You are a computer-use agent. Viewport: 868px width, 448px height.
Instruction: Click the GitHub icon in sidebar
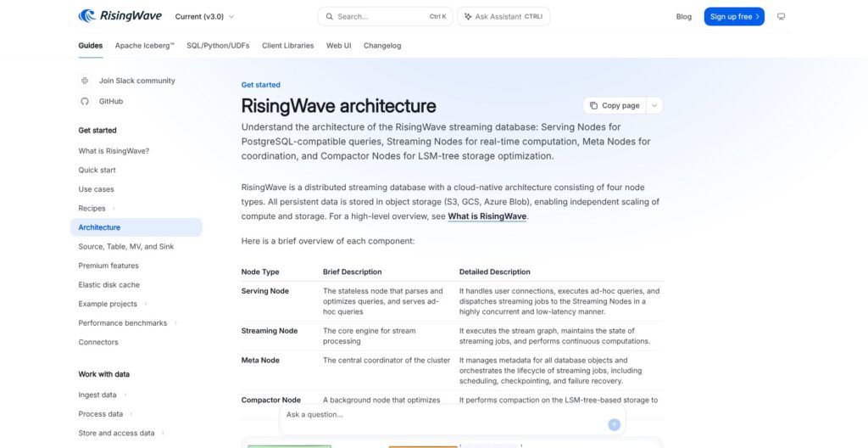coord(85,102)
